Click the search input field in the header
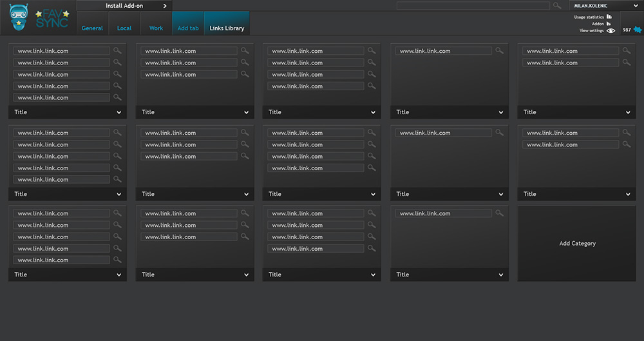644x341 pixels. point(473,6)
